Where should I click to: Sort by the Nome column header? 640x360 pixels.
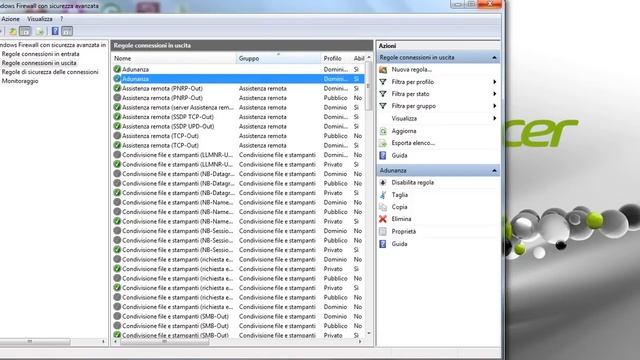(x=174, y=58)
